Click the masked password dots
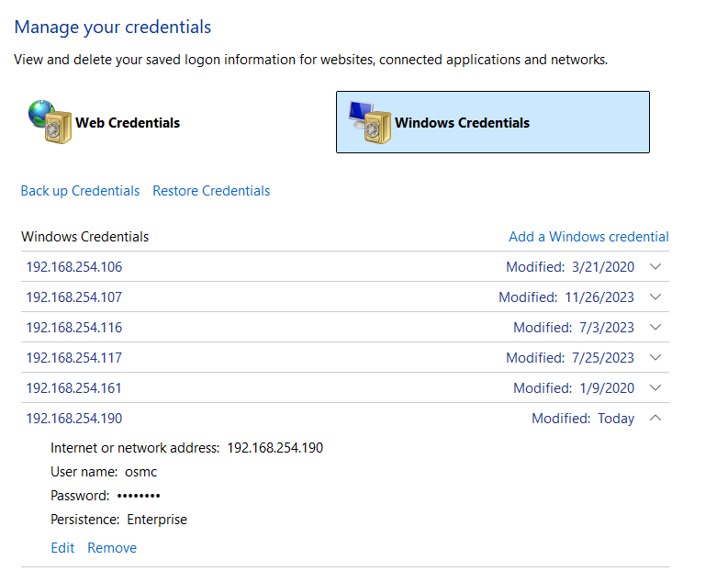Image resolution: width=728 pixels, height=571 pixels. [139, 496]
